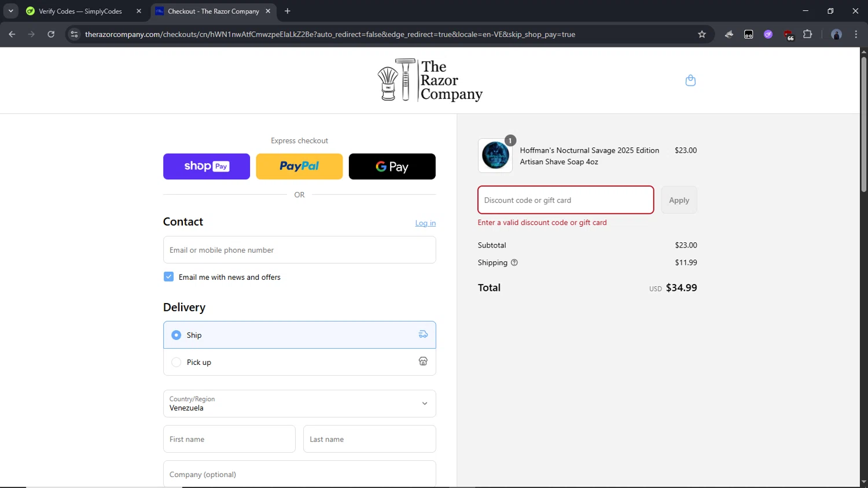
Task: Click the product name Hoffman's Nocturnal Savage
Action: coord(589,156)
